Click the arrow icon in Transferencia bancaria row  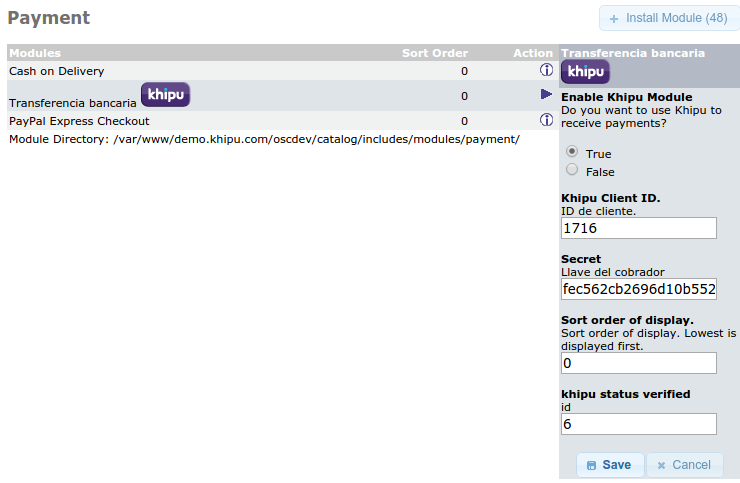coord(546,94)
